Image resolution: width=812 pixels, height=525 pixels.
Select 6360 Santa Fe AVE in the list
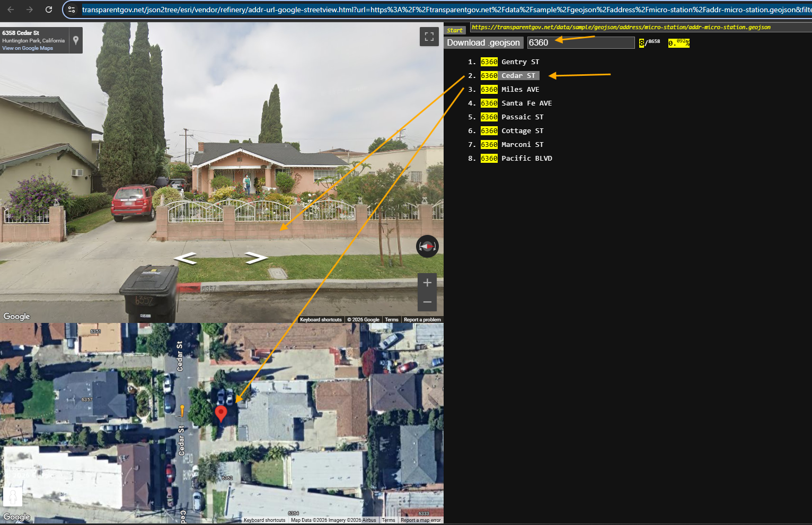coord(516,103)
